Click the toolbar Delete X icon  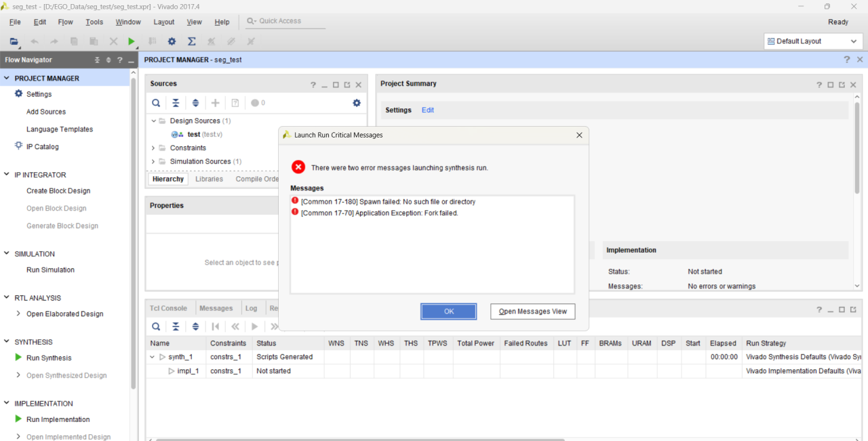113,41
